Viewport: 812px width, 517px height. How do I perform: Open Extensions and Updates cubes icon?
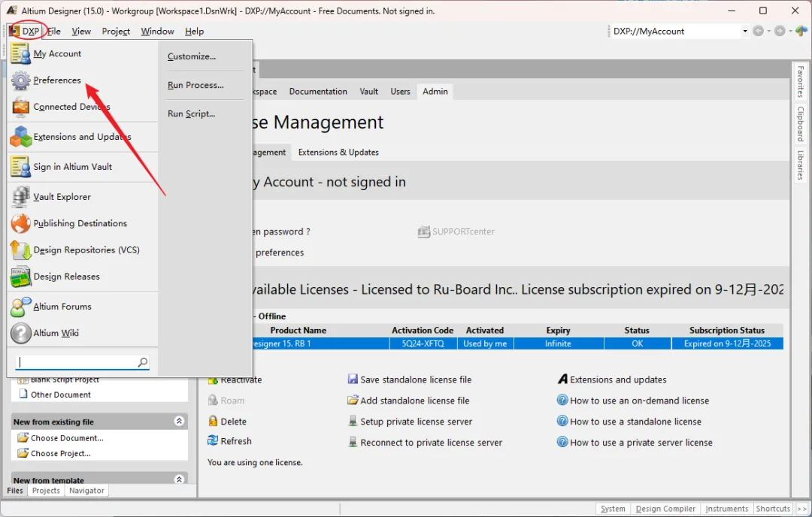[x=21, y=137]
